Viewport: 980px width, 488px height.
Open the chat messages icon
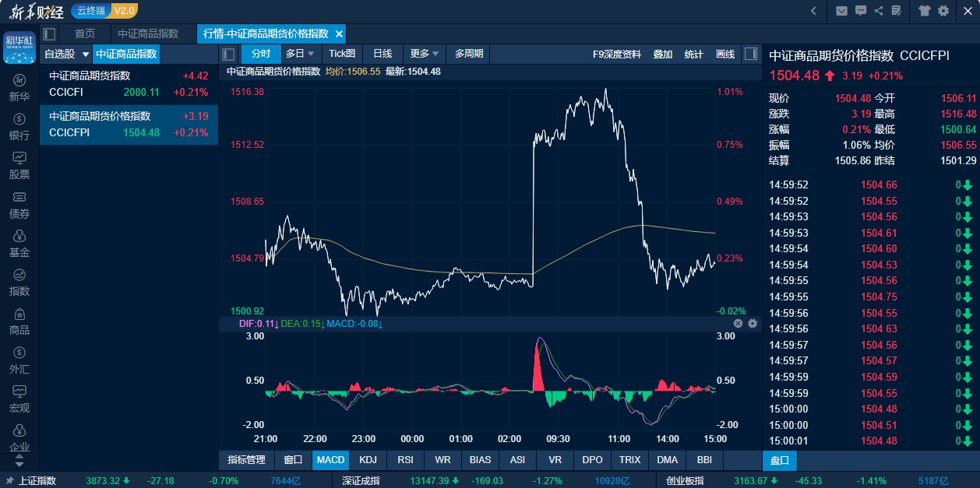click(x=860, y=11)
